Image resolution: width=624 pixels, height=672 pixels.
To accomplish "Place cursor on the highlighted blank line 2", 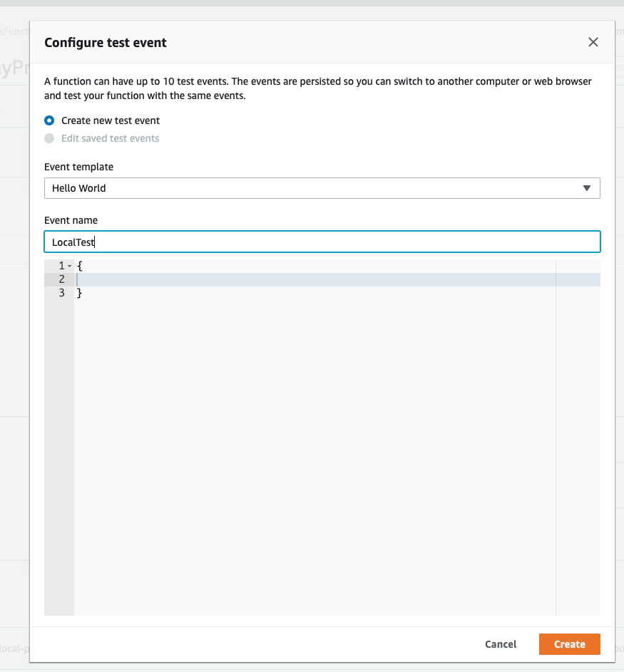I will pos(314,279).
